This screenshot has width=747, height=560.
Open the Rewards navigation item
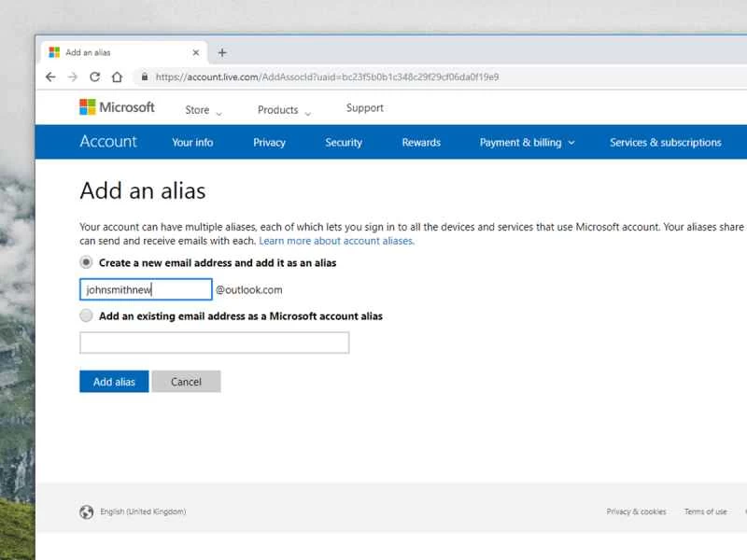coord(421,143)
